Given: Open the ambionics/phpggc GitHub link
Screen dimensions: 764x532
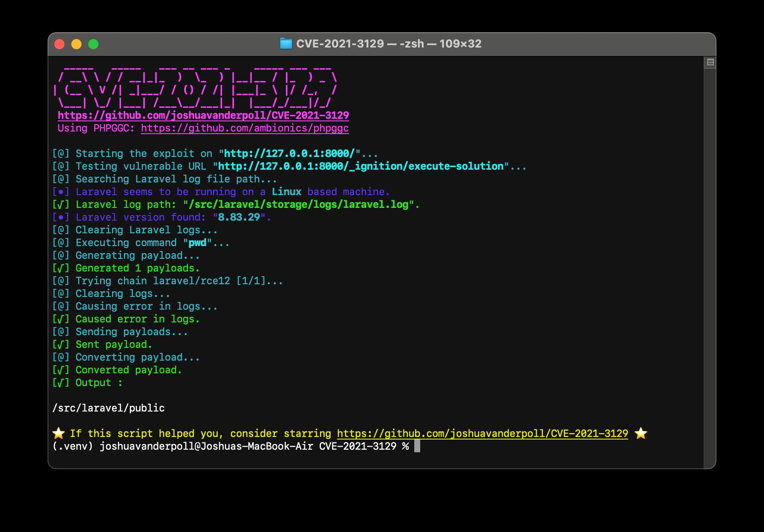Looking at the screenshot, I should 245,128.
